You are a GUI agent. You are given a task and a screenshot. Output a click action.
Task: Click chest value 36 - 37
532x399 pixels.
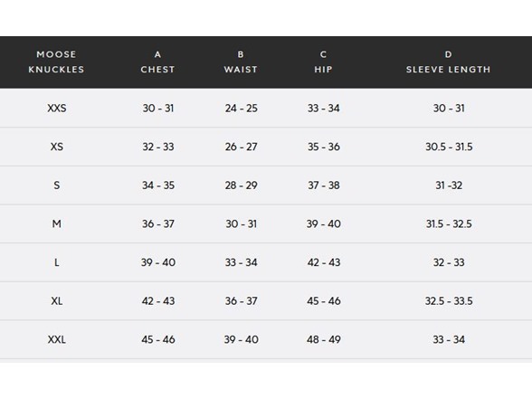pyautogui.click(x=158, y=224)
